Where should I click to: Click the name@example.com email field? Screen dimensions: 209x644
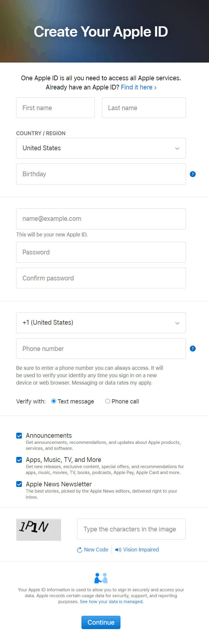pos(101,219)
